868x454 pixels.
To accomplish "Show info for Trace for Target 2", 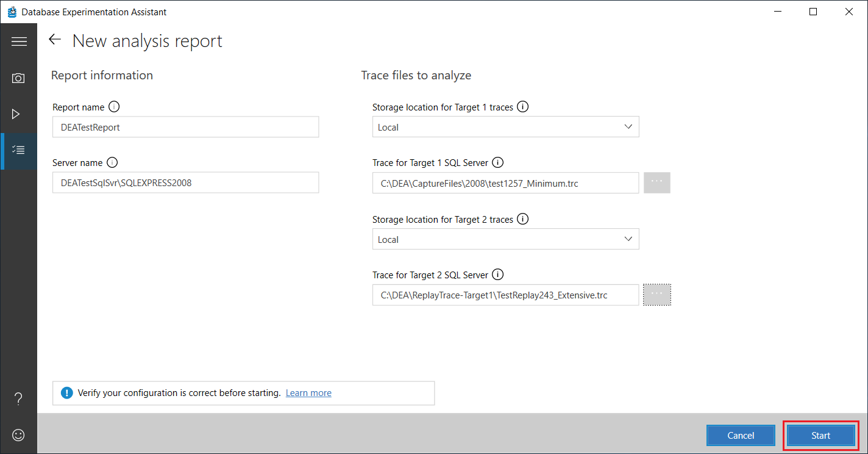I will coord(497,275).
